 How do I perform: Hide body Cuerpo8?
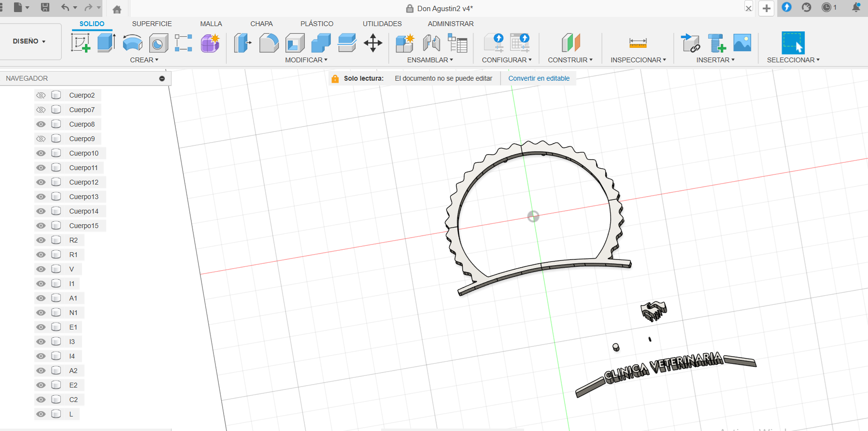41,124
